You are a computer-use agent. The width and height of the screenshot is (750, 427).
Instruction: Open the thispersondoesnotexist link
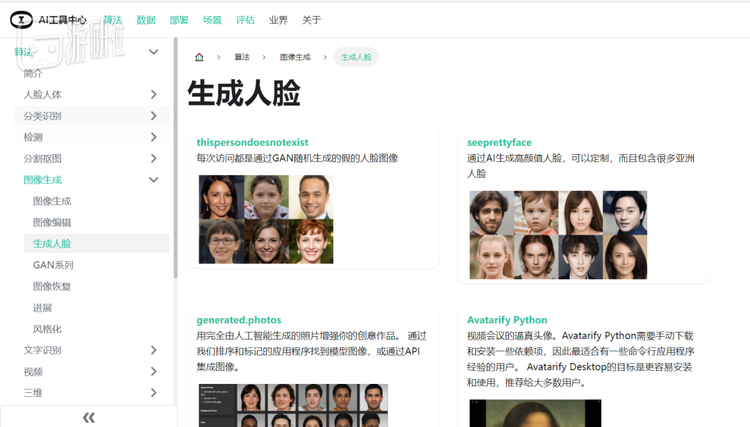(252, 142)
